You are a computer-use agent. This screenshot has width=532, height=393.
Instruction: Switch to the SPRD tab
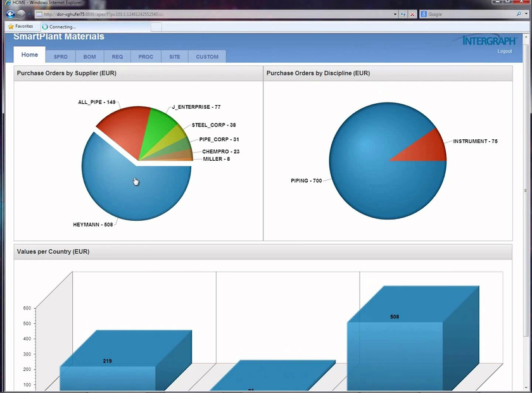pos(61,57)
